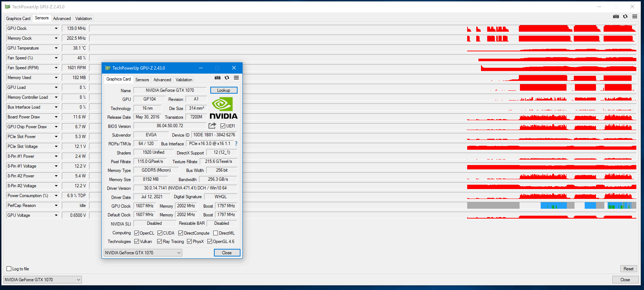Click GPU-Z app icon in Sensors window title bar
Image resolution: width=644 pixels, height=290 pixels.
coord(7,7)
